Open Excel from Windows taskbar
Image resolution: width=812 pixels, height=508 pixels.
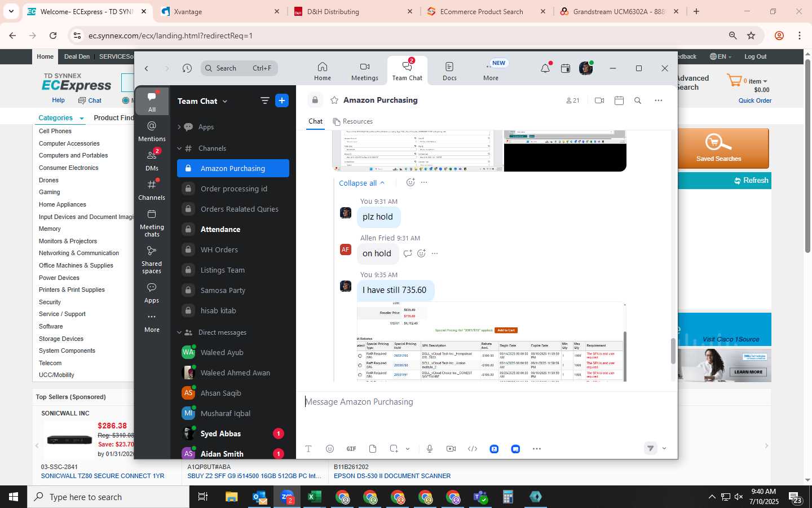pyautogui.click(x=314, y=497)
